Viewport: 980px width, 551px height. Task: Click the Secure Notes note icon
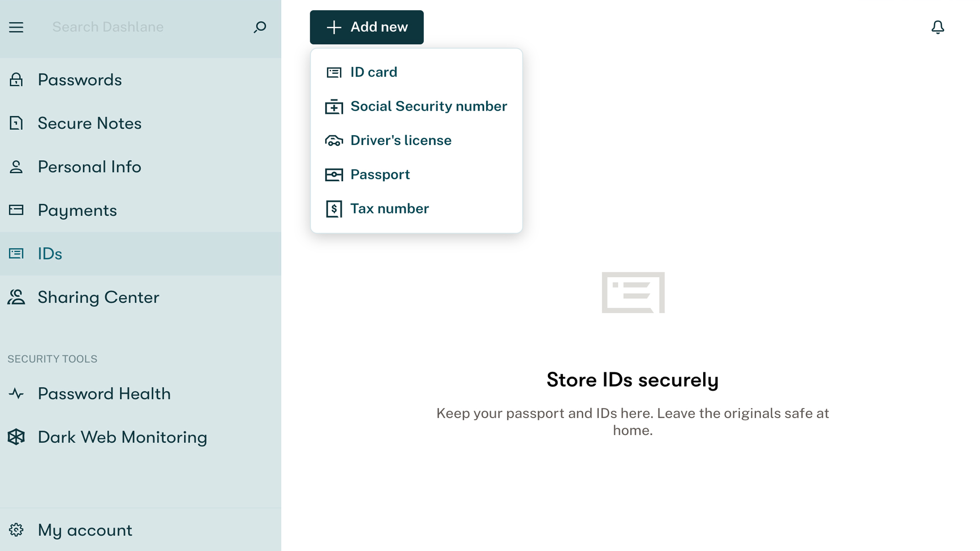(x=16, y=123)
